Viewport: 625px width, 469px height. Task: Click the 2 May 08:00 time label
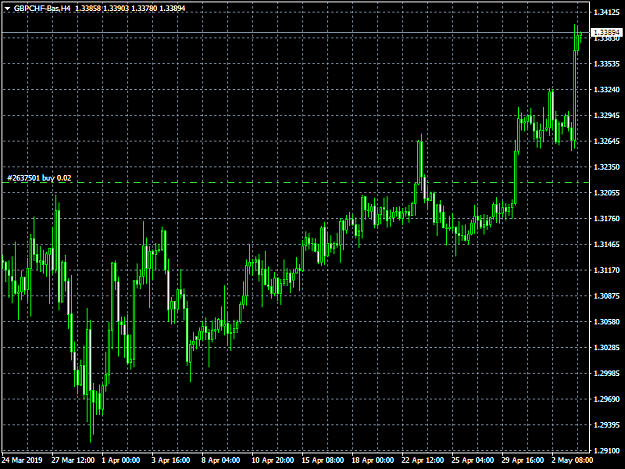[x=572, y=460]
